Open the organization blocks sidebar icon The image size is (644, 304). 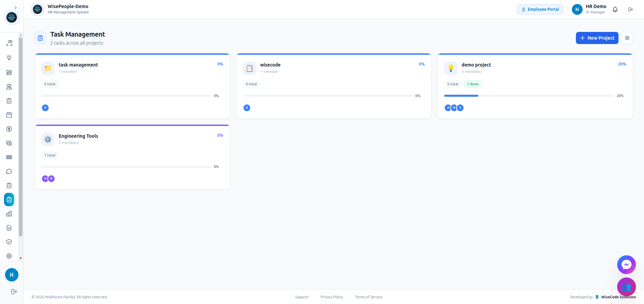click(x=9, y=157)
